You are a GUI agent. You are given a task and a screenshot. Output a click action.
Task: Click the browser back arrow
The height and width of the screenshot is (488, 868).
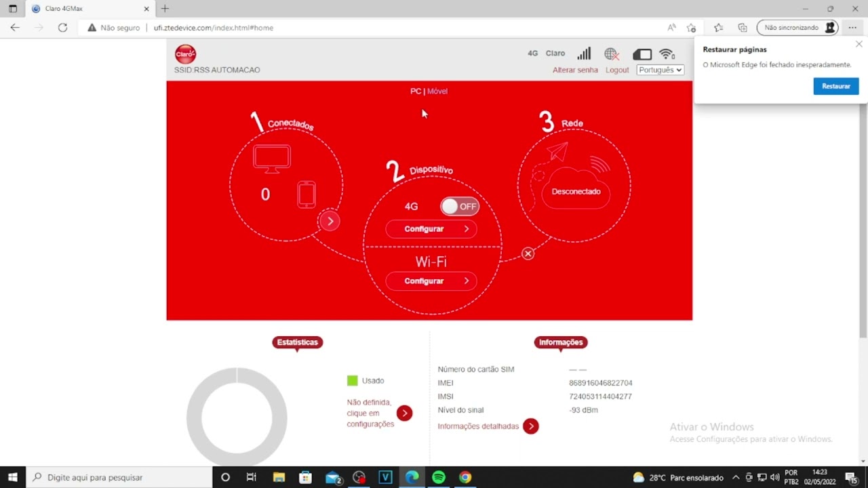click(15, 28)
